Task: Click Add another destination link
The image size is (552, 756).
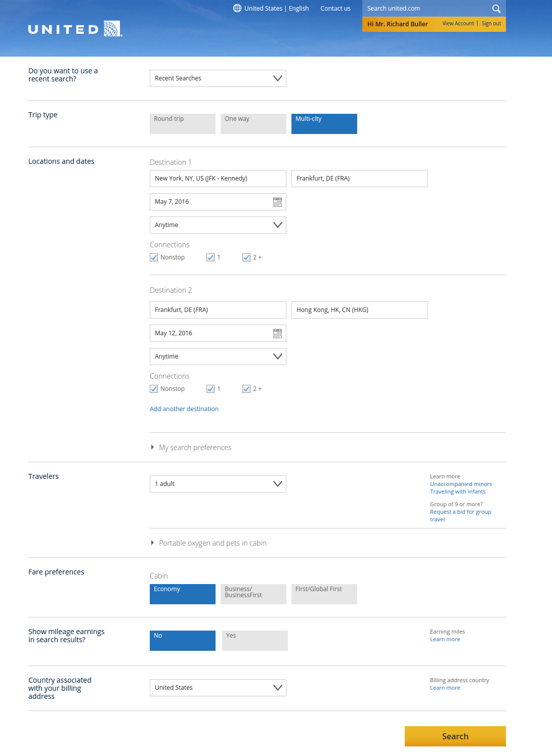Action: (184, 409)
